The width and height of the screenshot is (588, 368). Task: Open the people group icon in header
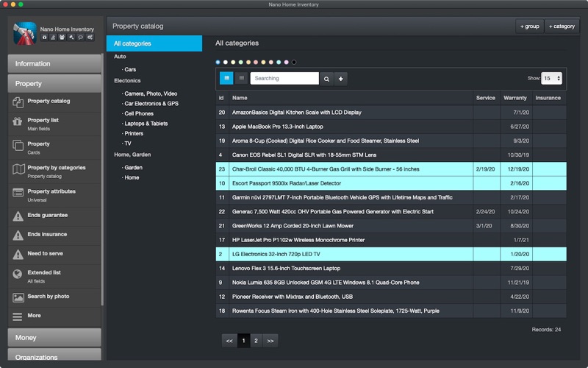click(62, 38)
